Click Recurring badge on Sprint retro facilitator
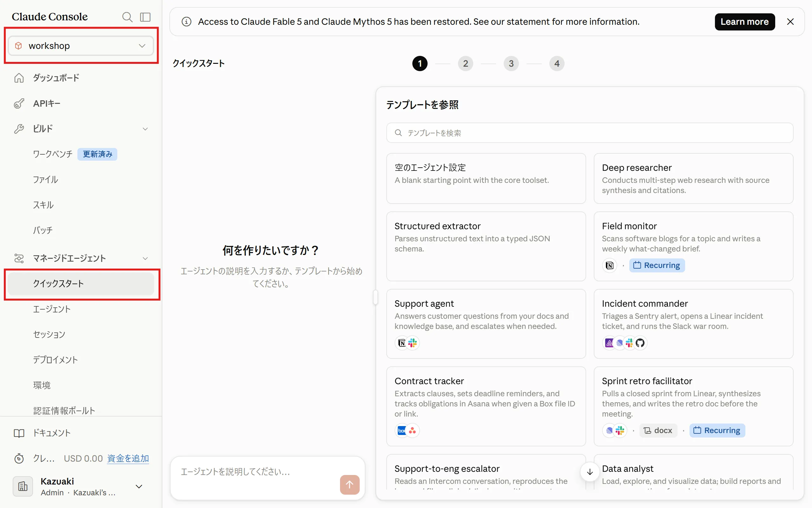The width and height of the screenshot is (812, 508). click(717, 431)
